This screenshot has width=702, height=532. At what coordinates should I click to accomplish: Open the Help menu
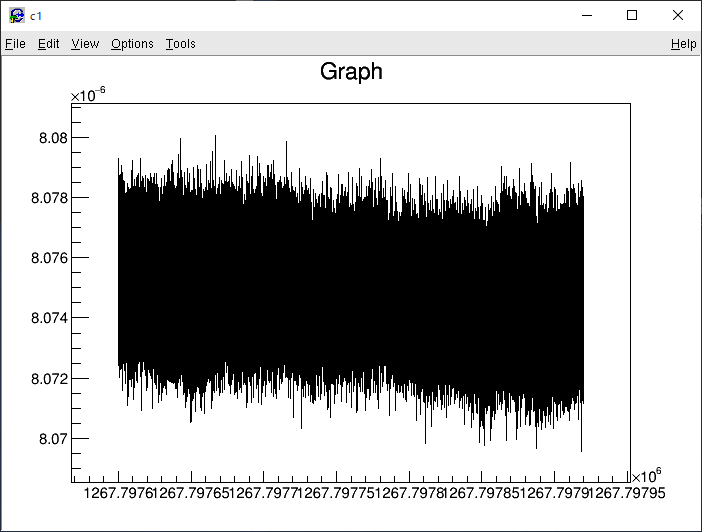pos(683,44)
